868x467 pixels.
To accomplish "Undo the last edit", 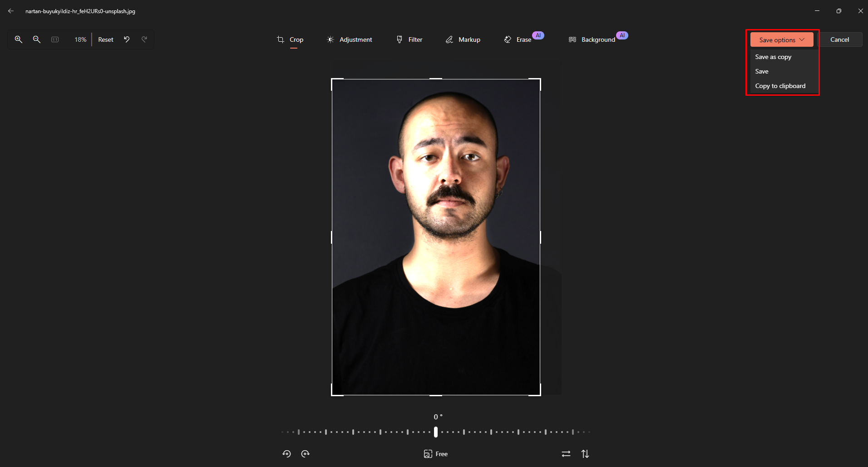I will 127,39.
